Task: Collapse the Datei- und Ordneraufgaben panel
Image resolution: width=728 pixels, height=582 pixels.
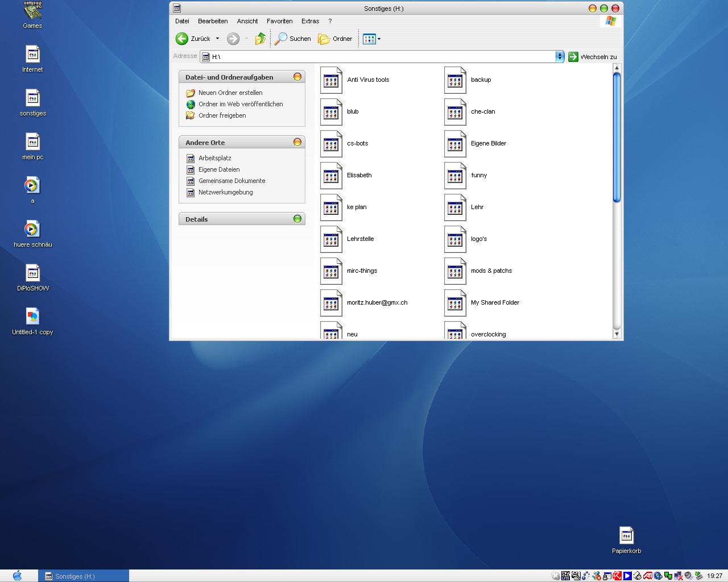Action: (297, 77)
